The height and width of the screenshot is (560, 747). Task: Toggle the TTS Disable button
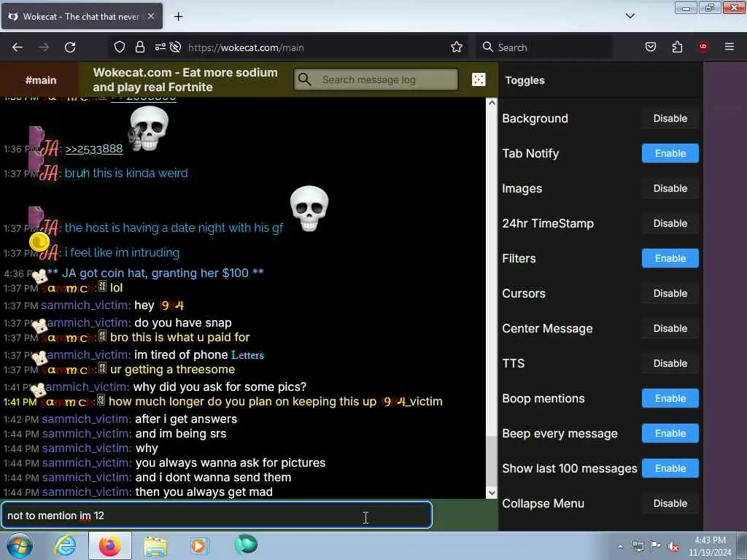coord(670,363)
